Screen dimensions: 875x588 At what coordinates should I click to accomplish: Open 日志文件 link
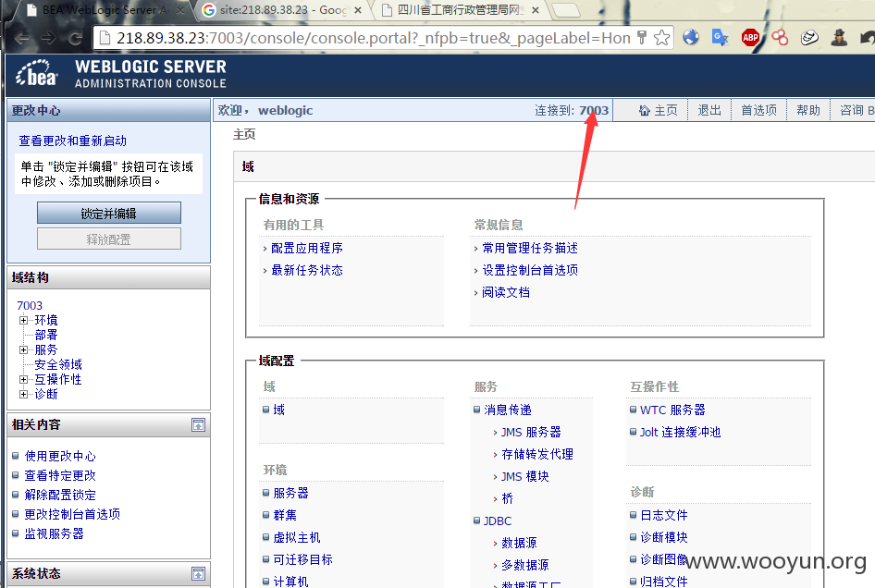tap(664, 516)
